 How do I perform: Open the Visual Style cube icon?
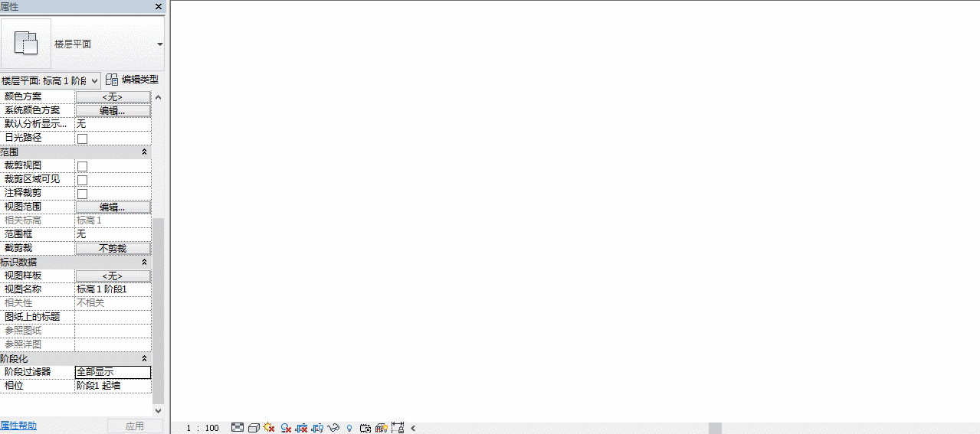click(x=254, y=428)
